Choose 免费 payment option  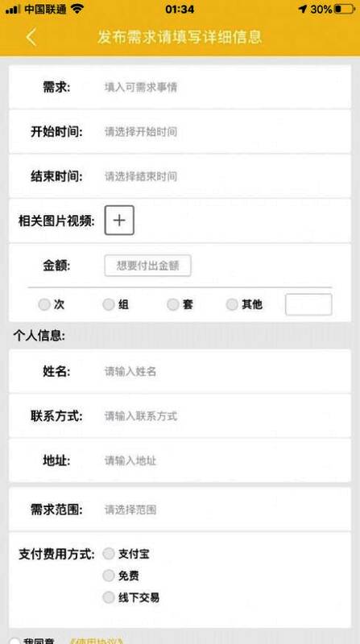pos(109,576)
